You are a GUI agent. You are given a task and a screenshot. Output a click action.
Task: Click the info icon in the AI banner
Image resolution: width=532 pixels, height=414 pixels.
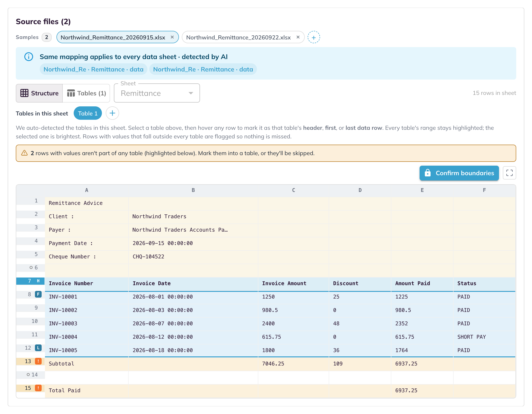(29, 57)
